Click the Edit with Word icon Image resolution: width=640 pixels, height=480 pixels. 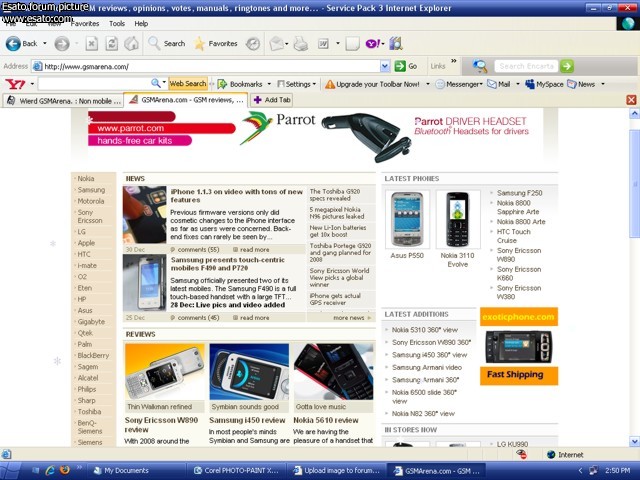click(323, 43)
